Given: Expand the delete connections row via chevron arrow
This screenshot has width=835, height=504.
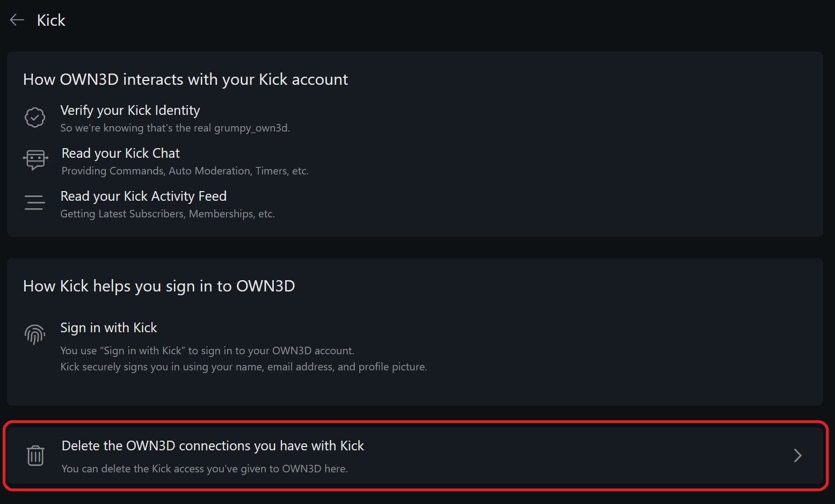Looking at the screenshot, I should click(797, 456).
